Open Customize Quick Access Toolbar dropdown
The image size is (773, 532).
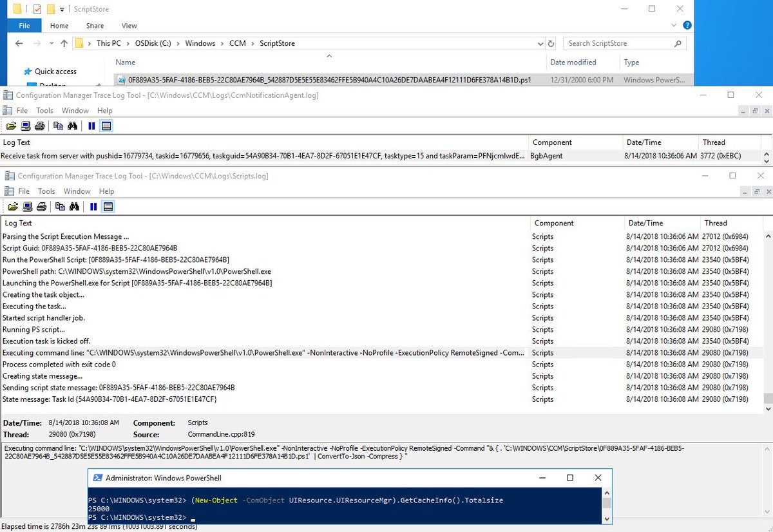(x=62, y=10)
